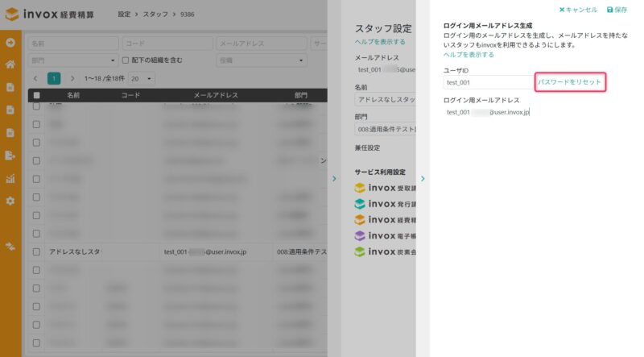Open the 部門 filter dropdown
This screenshot has width=644, height=357.
(73, 60)
